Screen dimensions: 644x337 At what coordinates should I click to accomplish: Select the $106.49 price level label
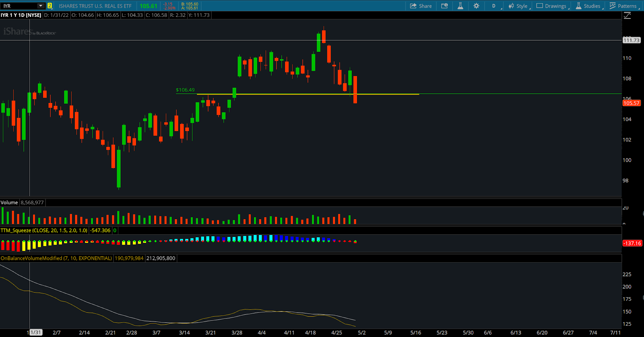[185, 90]
